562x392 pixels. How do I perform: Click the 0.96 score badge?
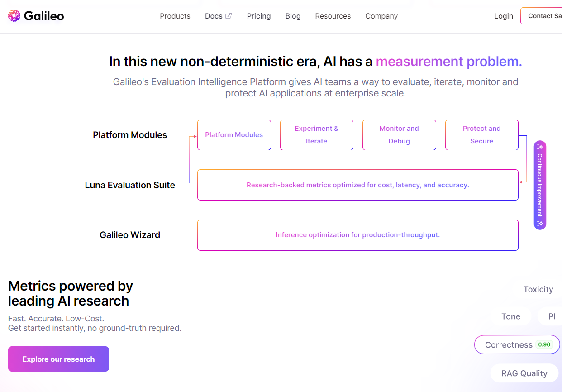(544, 344)
